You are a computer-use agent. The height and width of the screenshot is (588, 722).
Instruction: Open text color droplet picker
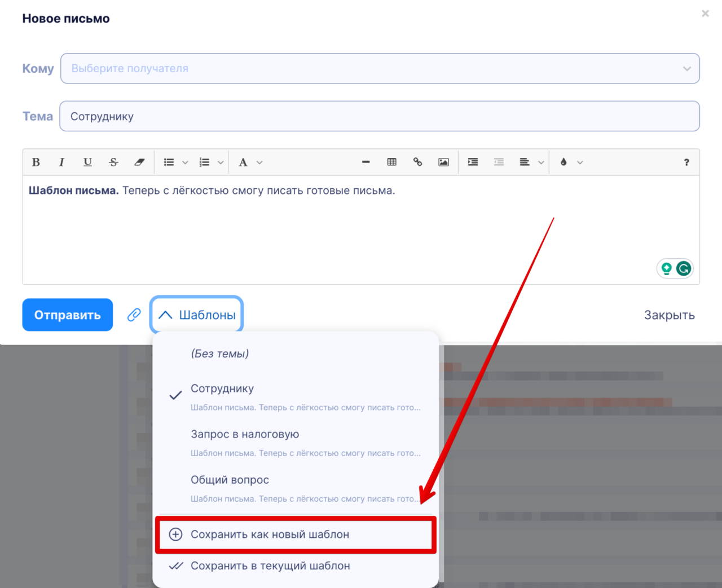click(563, 162)
